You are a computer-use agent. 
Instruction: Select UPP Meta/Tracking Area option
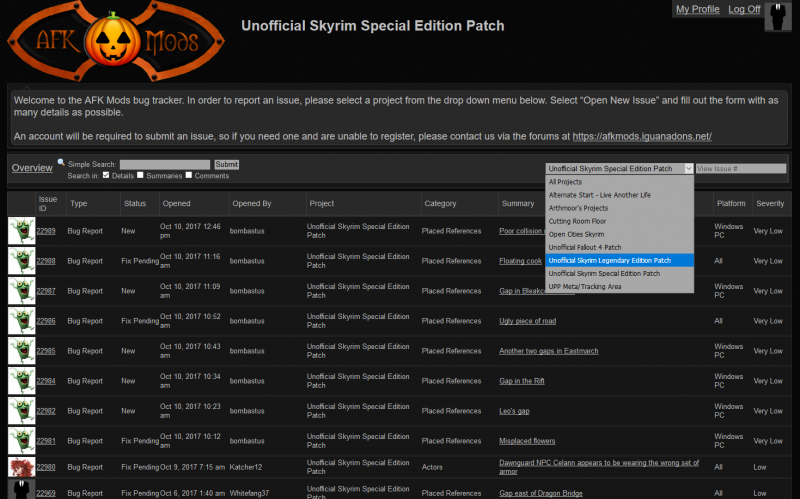[x=619, y=287]
